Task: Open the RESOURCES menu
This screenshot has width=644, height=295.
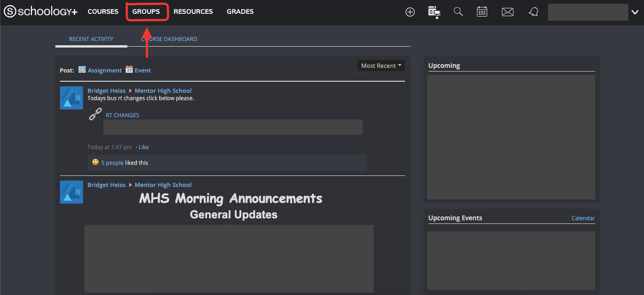Action: point(193,12)
